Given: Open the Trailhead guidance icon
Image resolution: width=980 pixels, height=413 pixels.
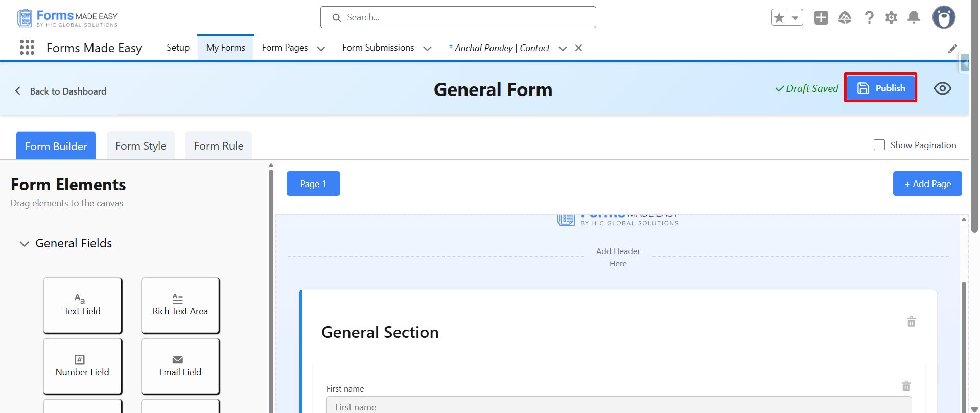Looking at the screenshot, I should [x=845, y=17].
